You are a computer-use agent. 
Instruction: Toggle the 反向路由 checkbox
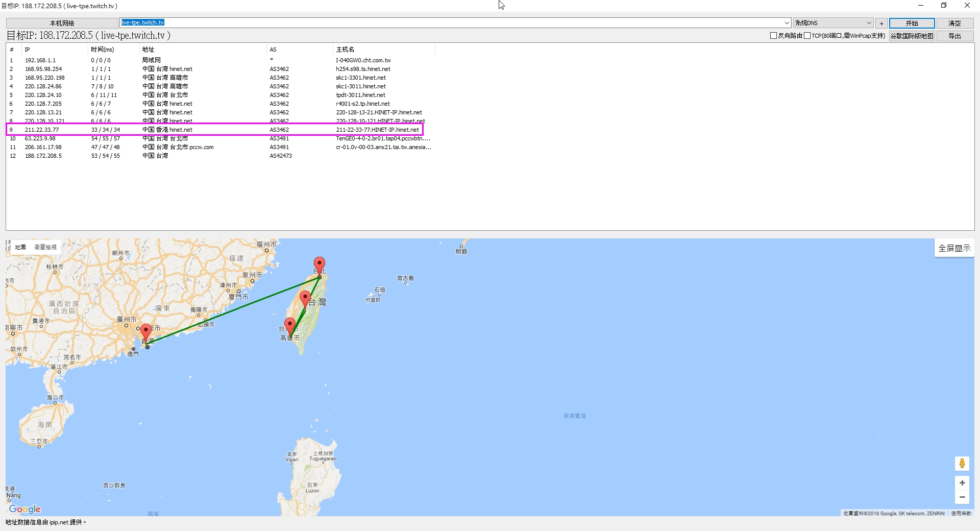[773, 36]
